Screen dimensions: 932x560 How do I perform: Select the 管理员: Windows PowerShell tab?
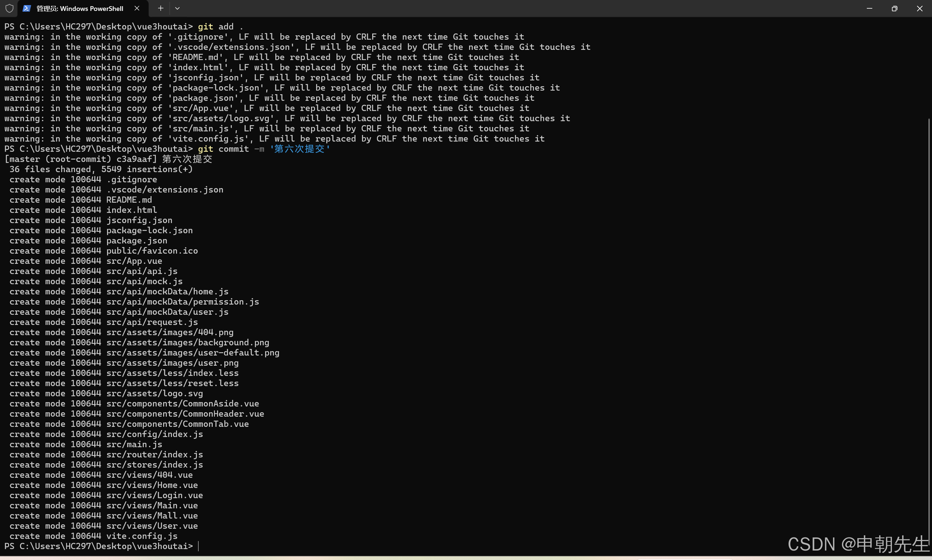pyautogui.click(x=80, y=8)
